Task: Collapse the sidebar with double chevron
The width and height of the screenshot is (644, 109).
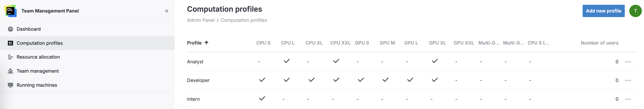Action: pos(166,11)
